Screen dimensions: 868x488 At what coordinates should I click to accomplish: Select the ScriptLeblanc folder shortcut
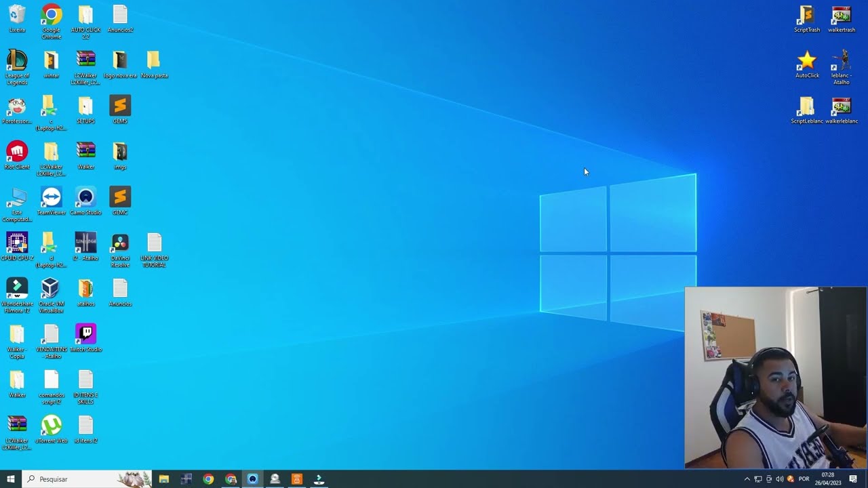807,110
